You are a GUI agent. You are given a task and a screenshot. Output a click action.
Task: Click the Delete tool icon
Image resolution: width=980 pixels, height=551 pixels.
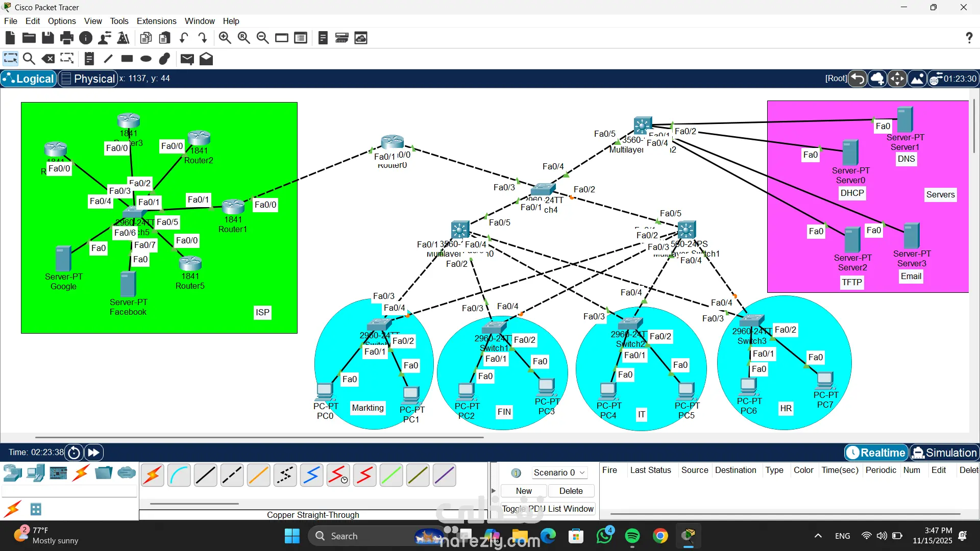pos(48,59)
